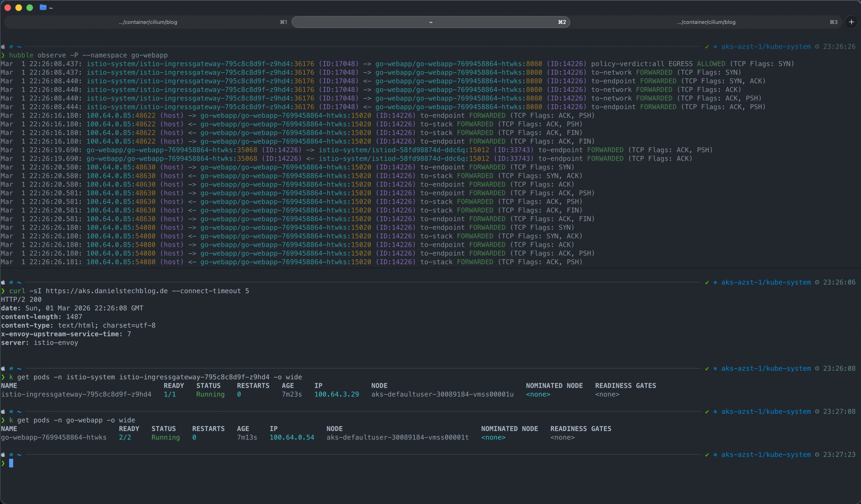Click the green zoom window button
Screen dimensions: 861x504
30,7
